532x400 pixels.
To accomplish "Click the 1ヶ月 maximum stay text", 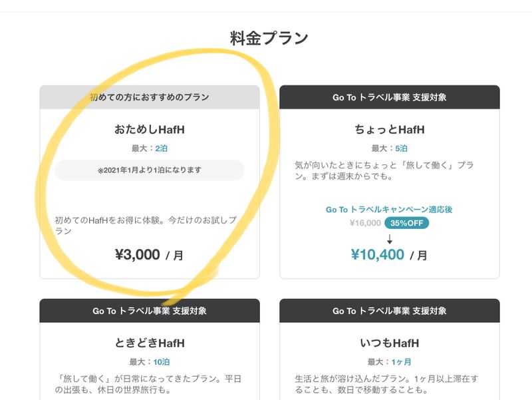I will coord(400,362).
